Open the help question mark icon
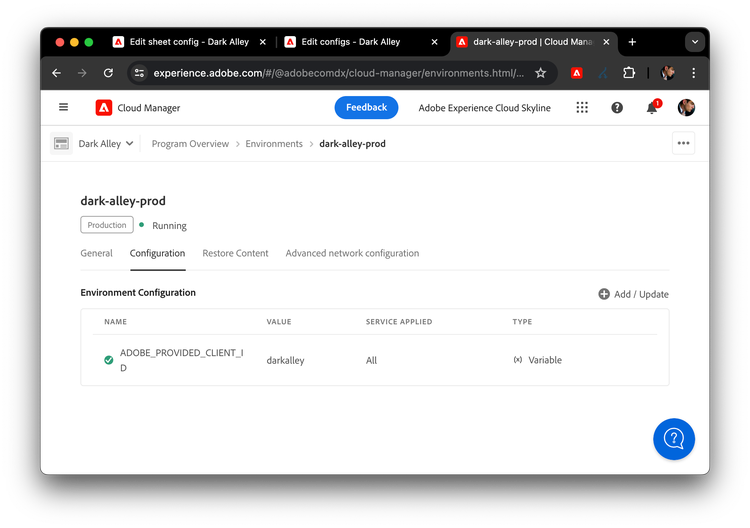 pos(617,108)
